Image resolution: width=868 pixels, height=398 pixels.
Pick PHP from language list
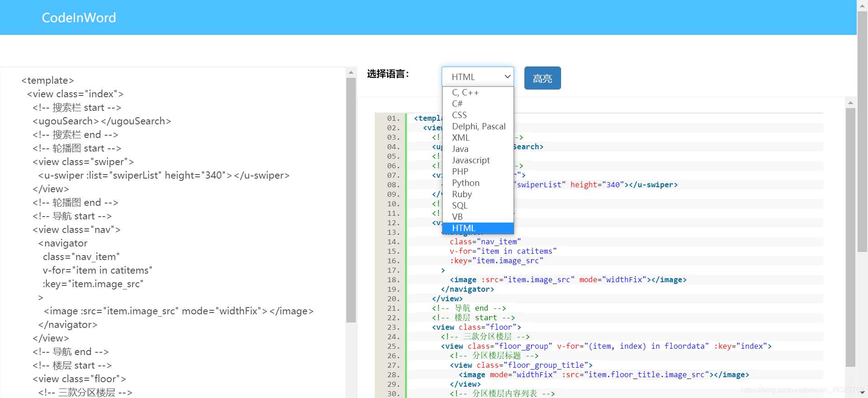478,172
